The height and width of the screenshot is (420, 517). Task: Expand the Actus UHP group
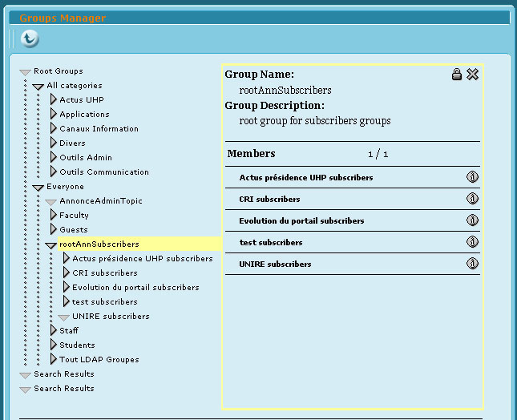tap(54, 100)
